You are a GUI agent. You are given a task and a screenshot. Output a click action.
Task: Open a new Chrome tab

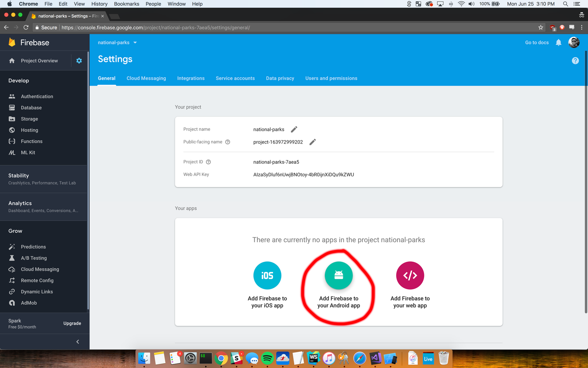pos(115,16)
